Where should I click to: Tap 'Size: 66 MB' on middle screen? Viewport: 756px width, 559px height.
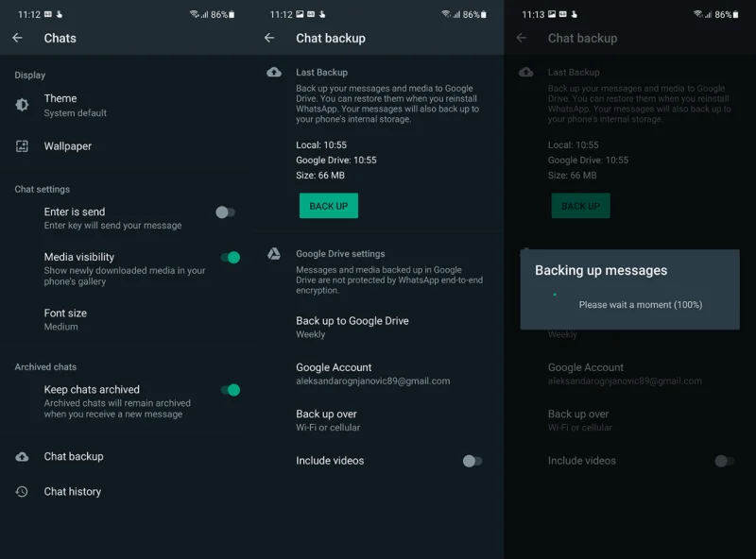[320, 176]
